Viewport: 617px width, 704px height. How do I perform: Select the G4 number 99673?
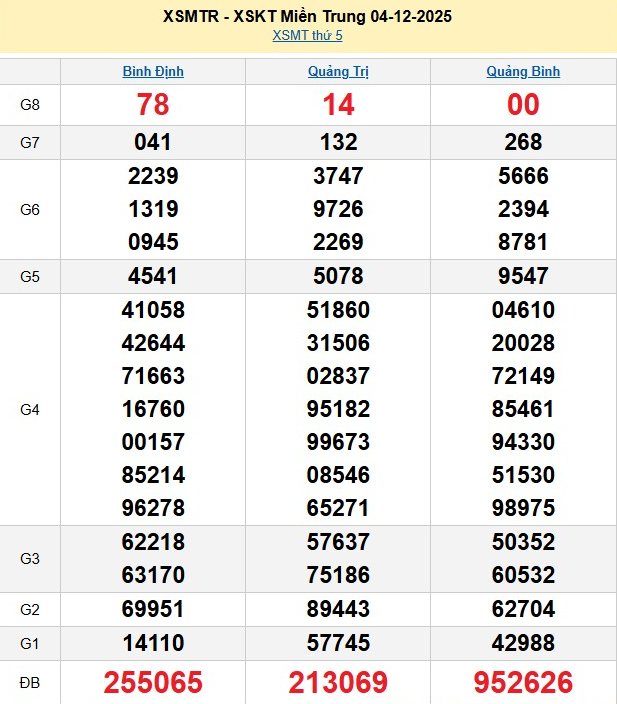(x=338, y=442)
